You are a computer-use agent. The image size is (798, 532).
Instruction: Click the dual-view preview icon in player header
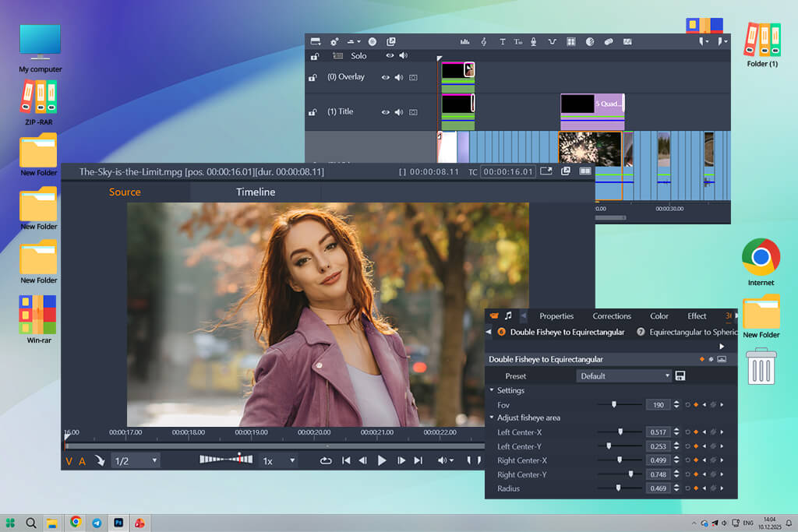(x=585, y=171)
